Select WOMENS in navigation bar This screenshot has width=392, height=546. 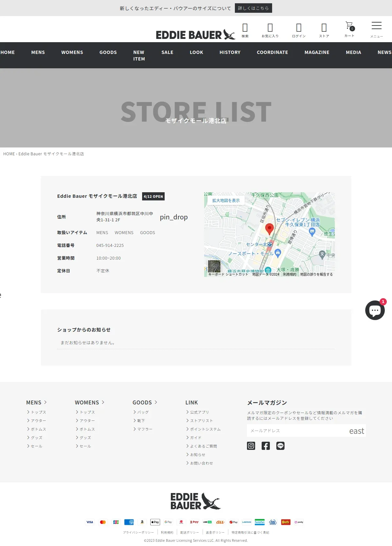pos(72,52)
